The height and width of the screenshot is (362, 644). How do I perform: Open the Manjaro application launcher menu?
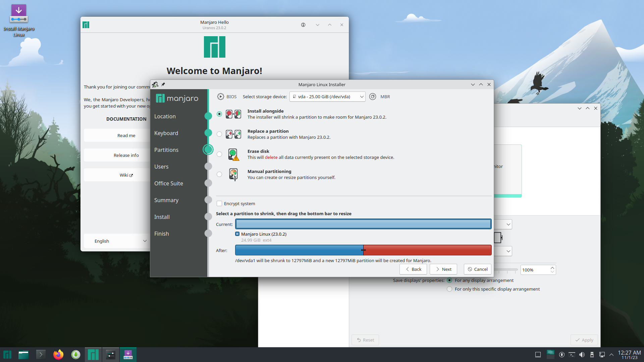7,355
